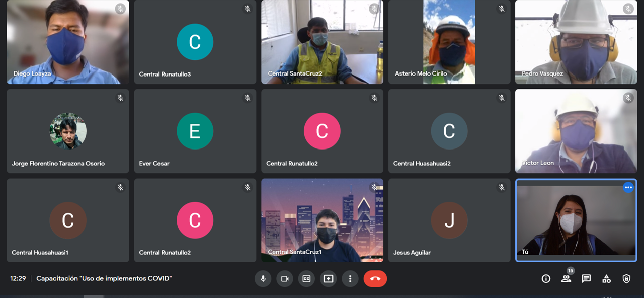Click muted mic icon on Jesus Aguilar tile
Viewport: 644px width, 298px height.
[x=501, y=187]
